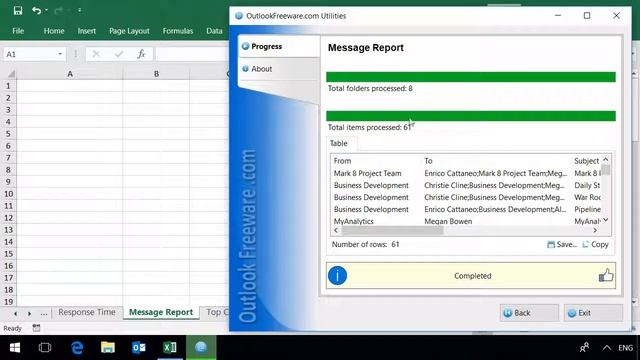640x360 pixels.
Task: Open File Explorer from the taskbar
Action: click(x=108, y=347)
